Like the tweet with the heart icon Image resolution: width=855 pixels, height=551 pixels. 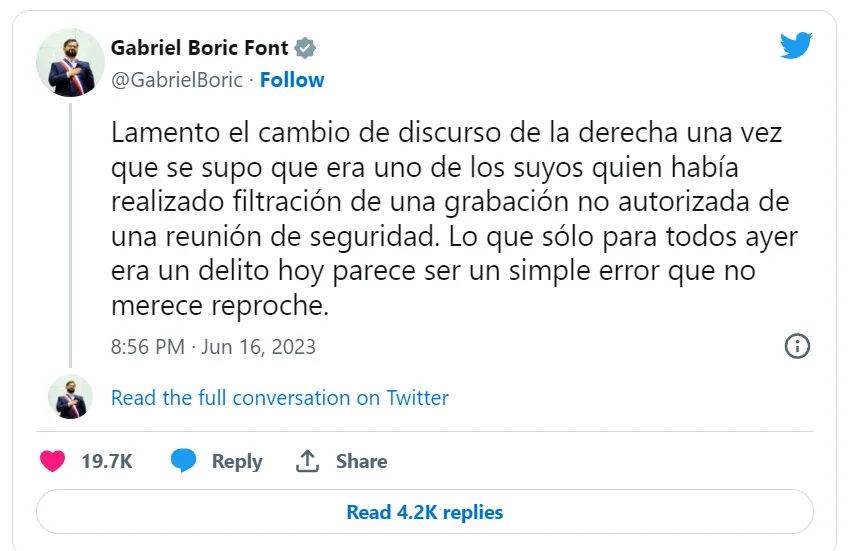52,461
